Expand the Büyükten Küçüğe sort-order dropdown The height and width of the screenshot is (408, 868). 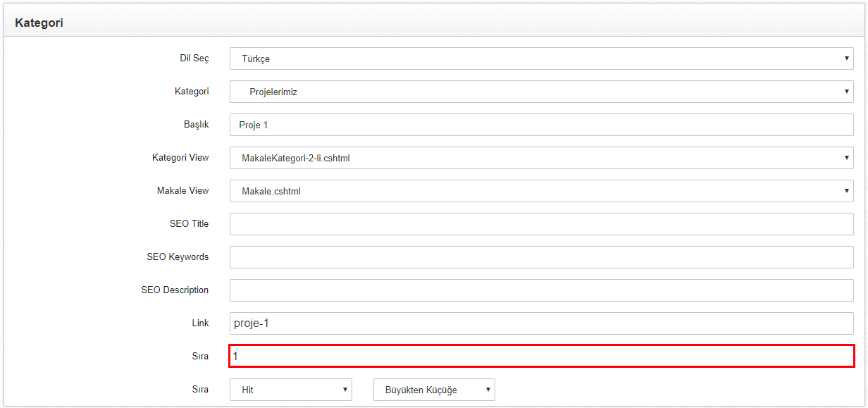[434, 390]
